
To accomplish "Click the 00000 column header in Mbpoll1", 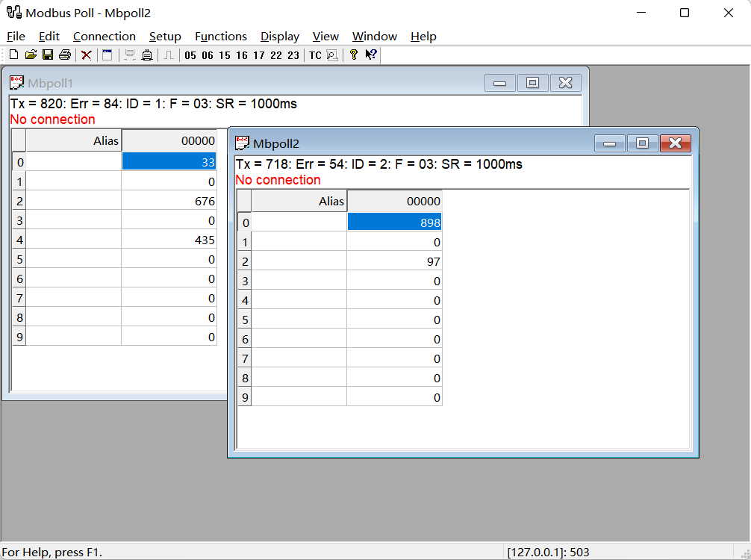I will pos(169,140).
